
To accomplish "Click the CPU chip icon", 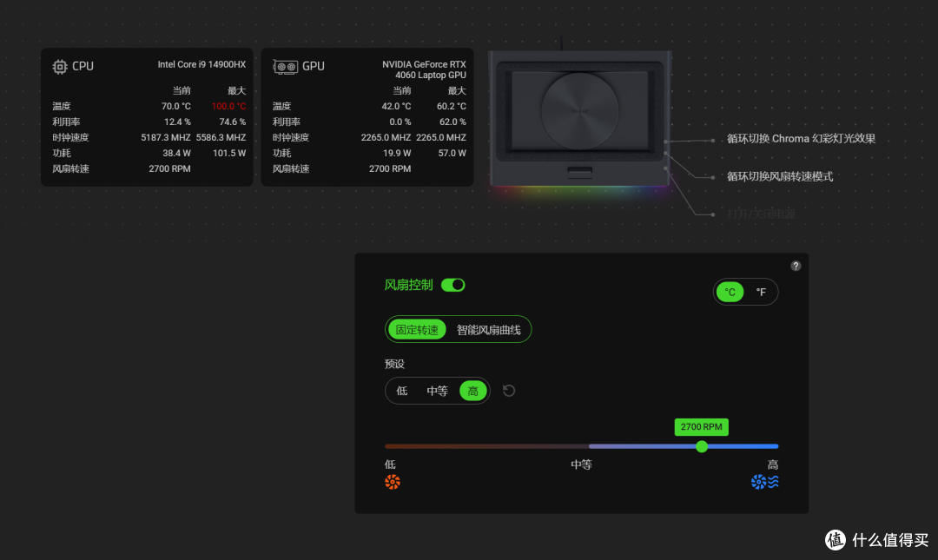I will click(x=59, y=66).
